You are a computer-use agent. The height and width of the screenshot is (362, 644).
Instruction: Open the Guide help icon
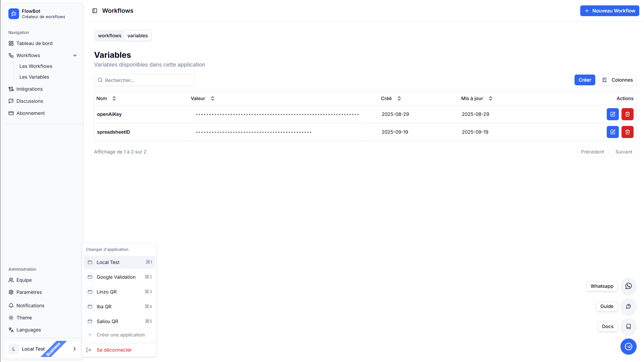point(628,306)
